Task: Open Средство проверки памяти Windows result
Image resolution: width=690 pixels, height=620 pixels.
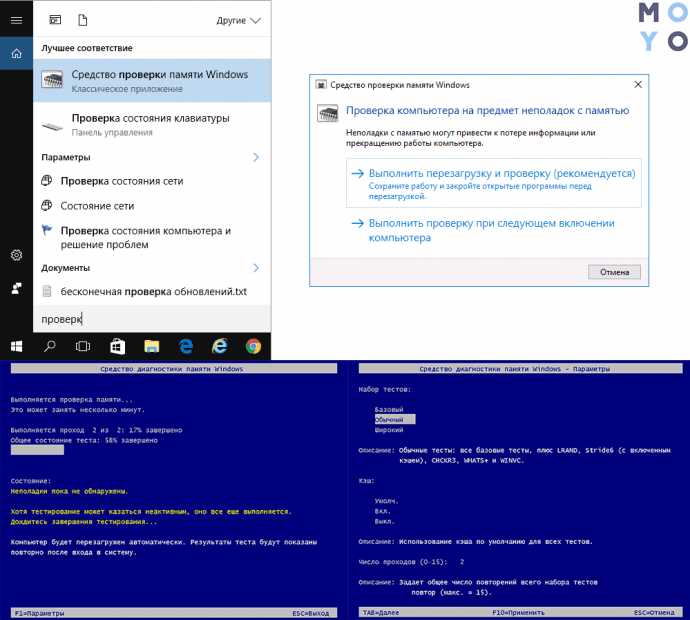Action: (152, 81)
